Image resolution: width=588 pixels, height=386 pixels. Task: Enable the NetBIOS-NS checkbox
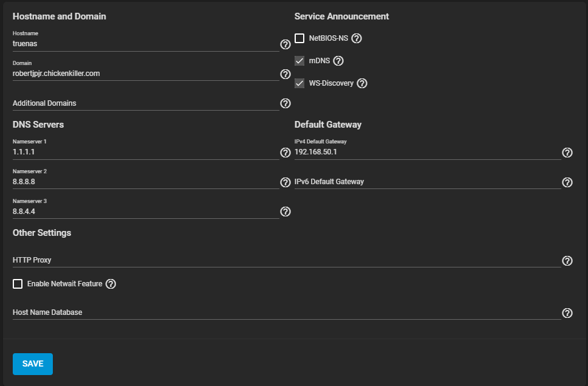tap(299, 38)
